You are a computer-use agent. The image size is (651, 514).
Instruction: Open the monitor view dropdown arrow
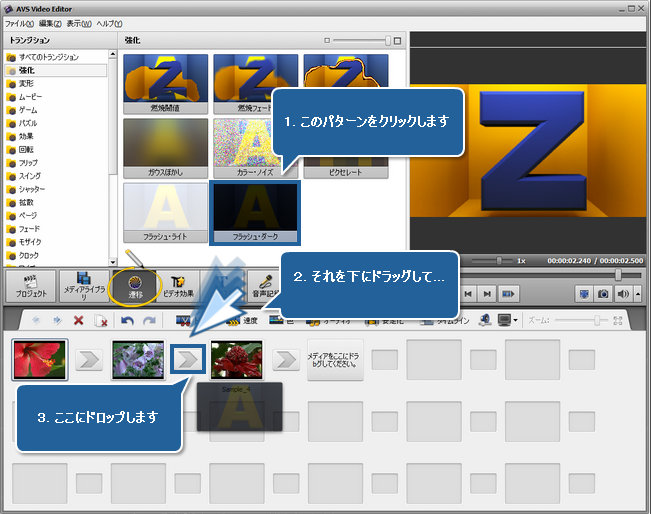515,321
